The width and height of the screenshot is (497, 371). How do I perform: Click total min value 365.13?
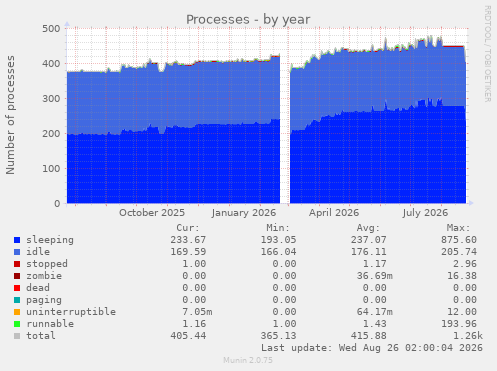(278, 336)
